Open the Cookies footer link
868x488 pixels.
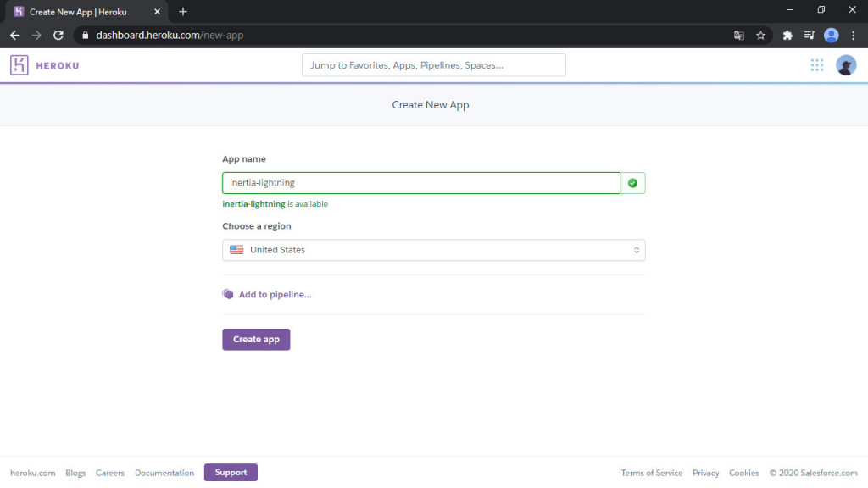coord(743,473)
